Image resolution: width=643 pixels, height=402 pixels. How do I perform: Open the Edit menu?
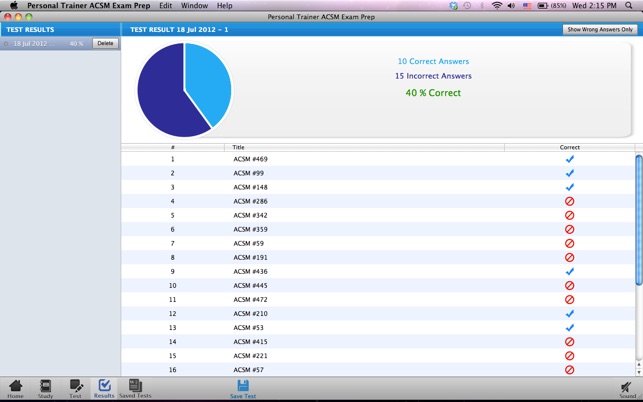coord(166,6)
